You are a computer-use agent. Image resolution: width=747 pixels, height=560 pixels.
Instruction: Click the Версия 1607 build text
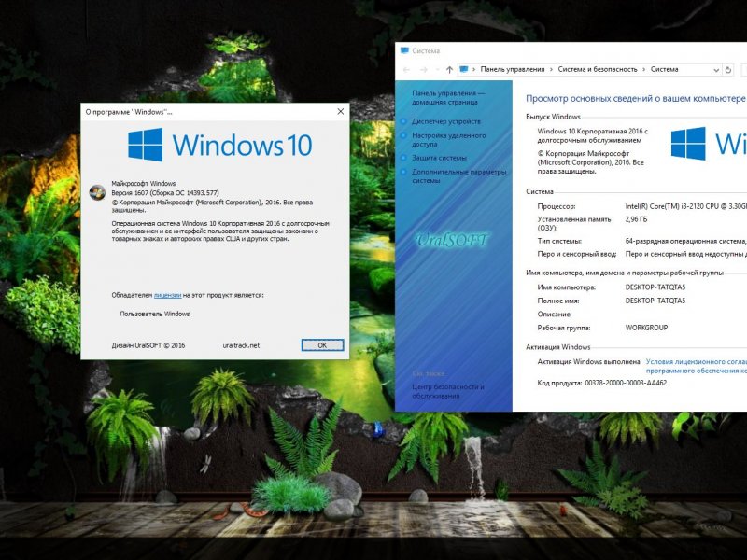point(165,193)
